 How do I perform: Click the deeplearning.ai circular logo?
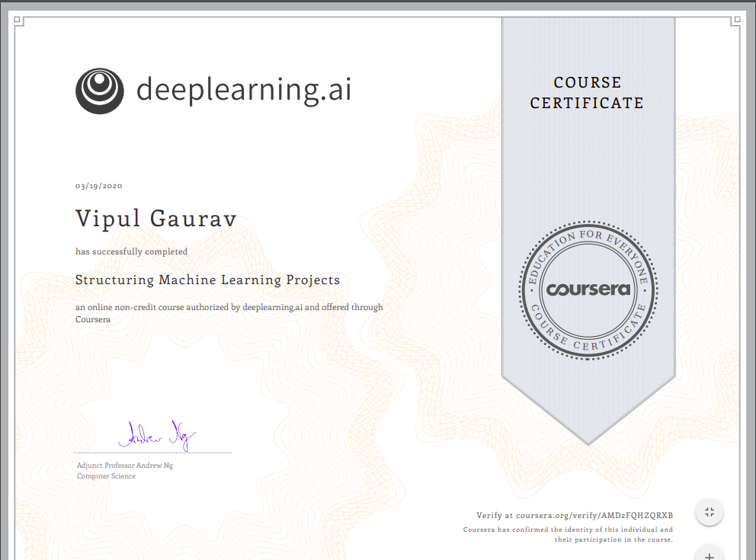pos(100,91)
